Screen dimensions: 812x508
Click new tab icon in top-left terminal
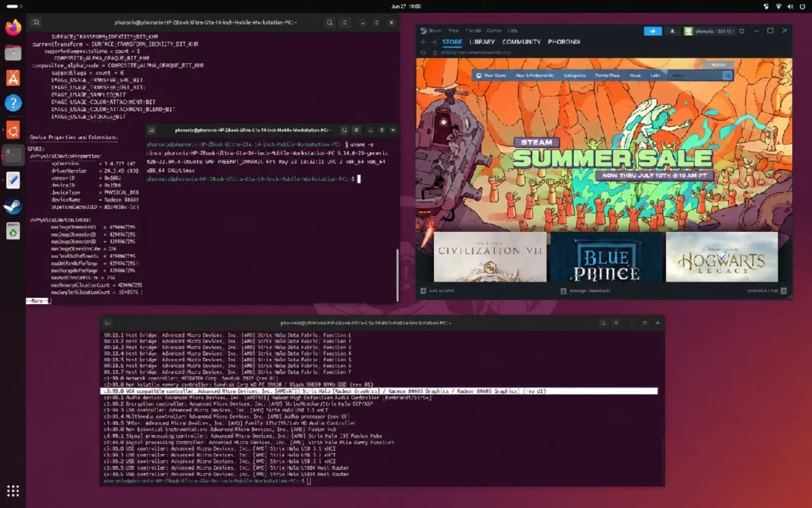click(36, 22)
